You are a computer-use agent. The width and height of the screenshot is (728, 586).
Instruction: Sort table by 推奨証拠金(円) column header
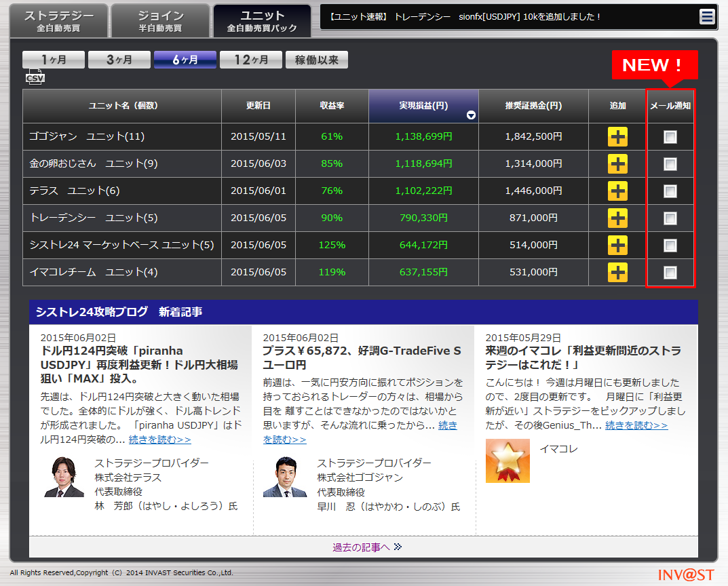point(533,106)
